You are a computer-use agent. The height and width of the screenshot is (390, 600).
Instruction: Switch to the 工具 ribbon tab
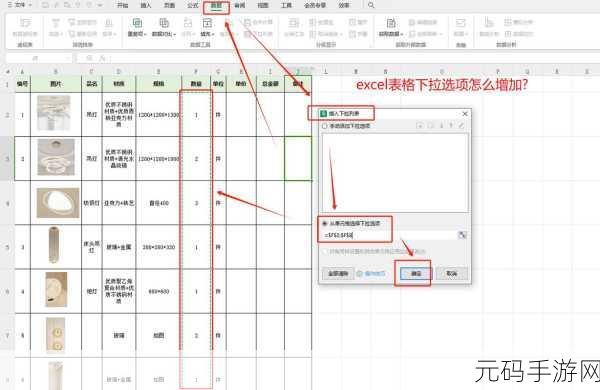click(x=286, y=5)
